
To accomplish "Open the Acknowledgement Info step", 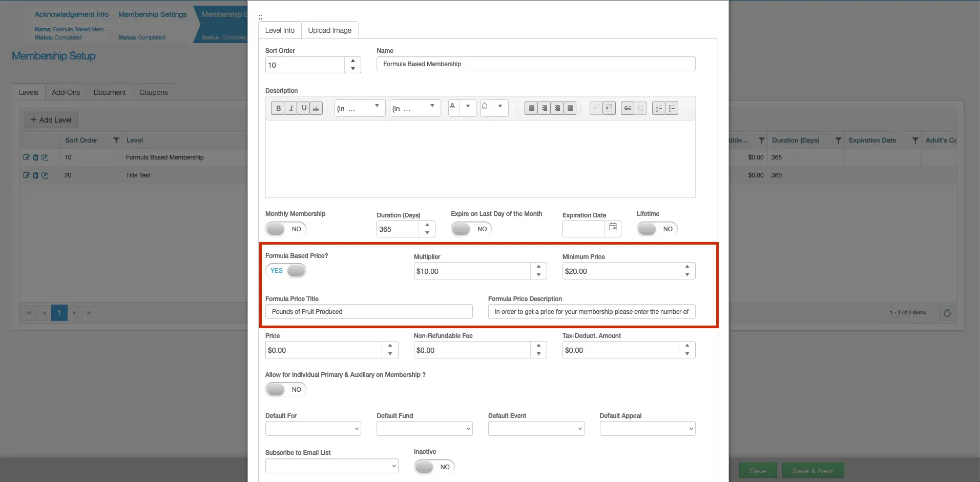I will (x=72, y=14).
